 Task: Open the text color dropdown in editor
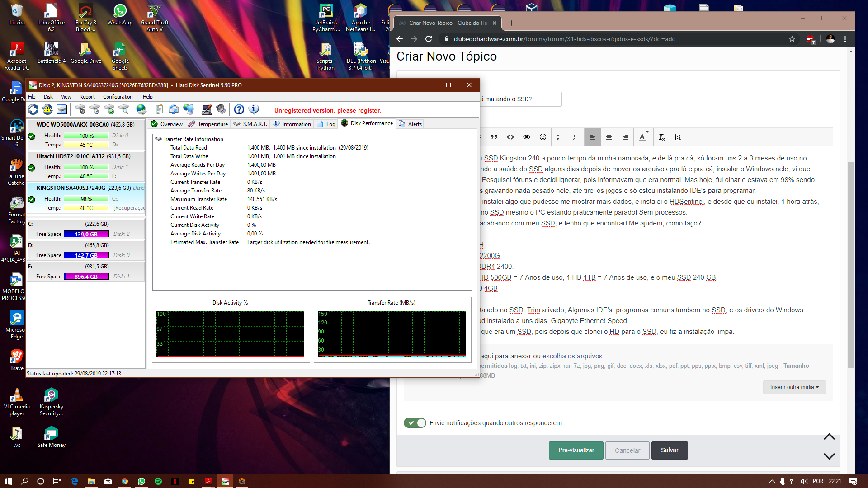click(643, 137)
